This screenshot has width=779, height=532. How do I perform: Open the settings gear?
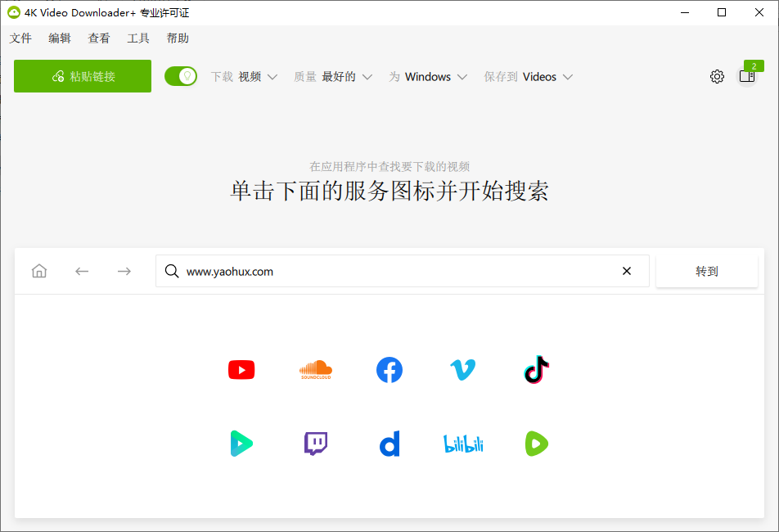pyautogui.click(x=717, y=76)
